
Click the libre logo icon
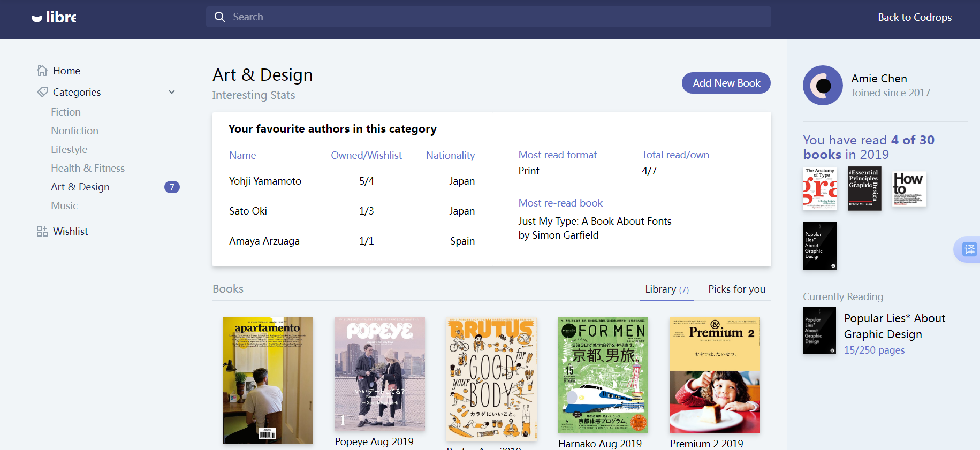tap(37, 18)
